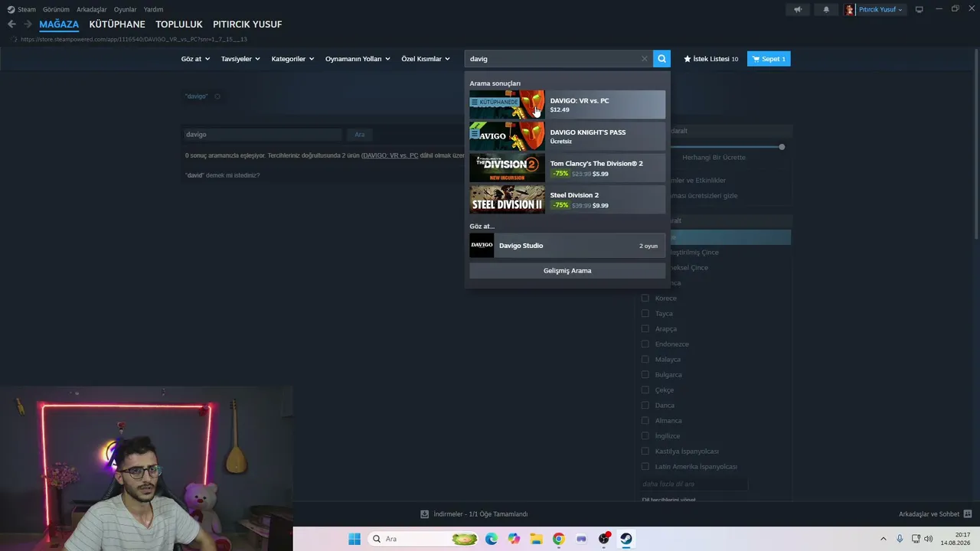The height and width of the screenshot is (551, 980).
Task: Click the Gelişmiş Arama button
Action: 567,271
